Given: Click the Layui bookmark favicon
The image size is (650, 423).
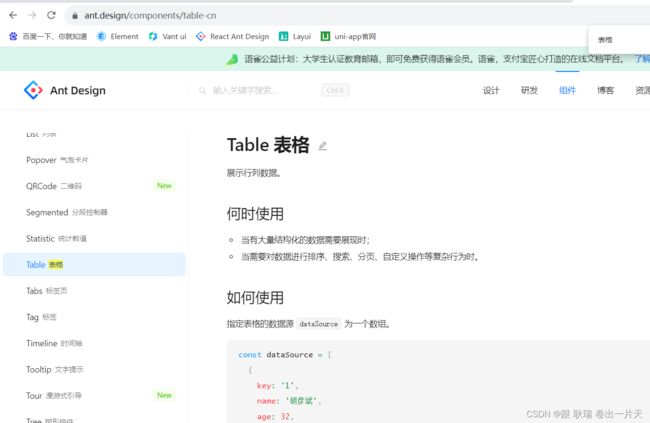Looking at the screenshot, I should 284,36.
